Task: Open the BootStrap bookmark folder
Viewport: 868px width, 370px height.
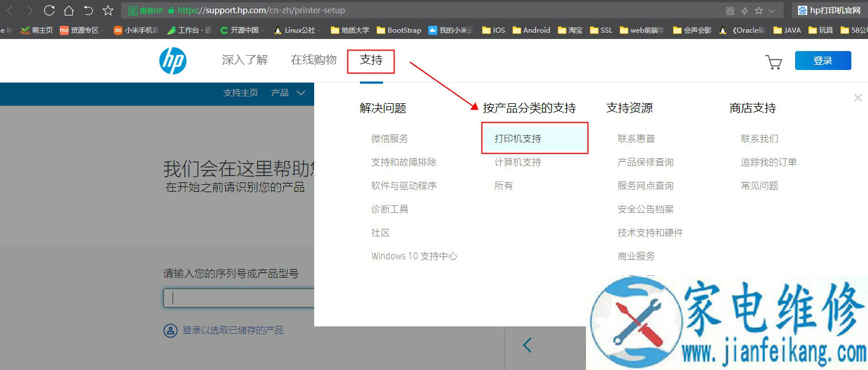Action: (398, 30)
